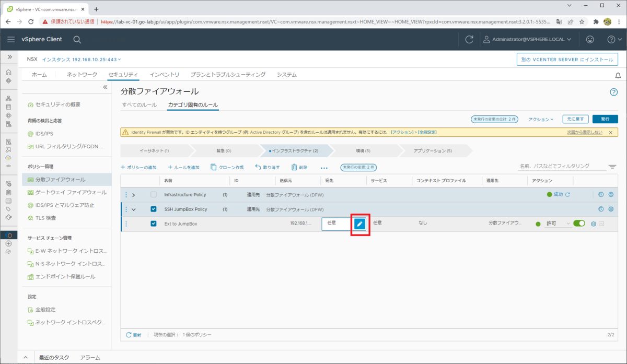Click the search magnifier in vSphere header
The width and height of the screenshot is (627, 364).
tap(77, 39)
